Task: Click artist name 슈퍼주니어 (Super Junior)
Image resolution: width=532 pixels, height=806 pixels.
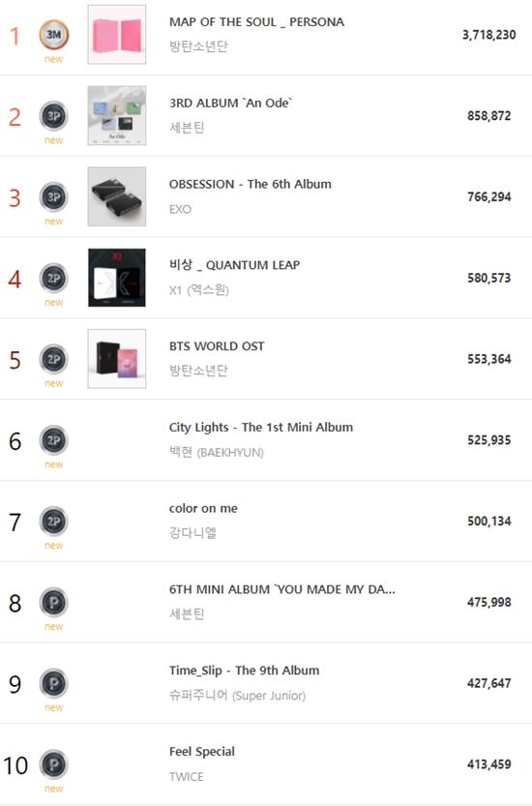Action: click(237, 696)
